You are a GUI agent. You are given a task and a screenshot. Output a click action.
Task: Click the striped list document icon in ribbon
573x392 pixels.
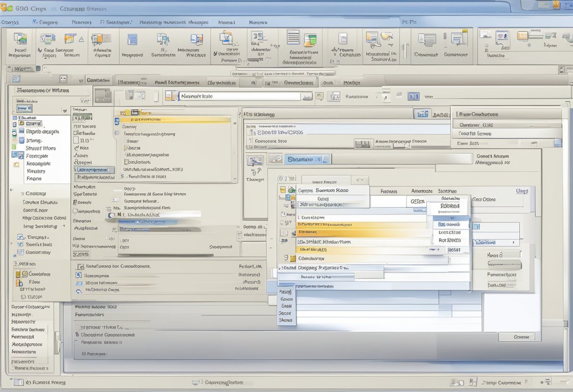click(293, 37)
